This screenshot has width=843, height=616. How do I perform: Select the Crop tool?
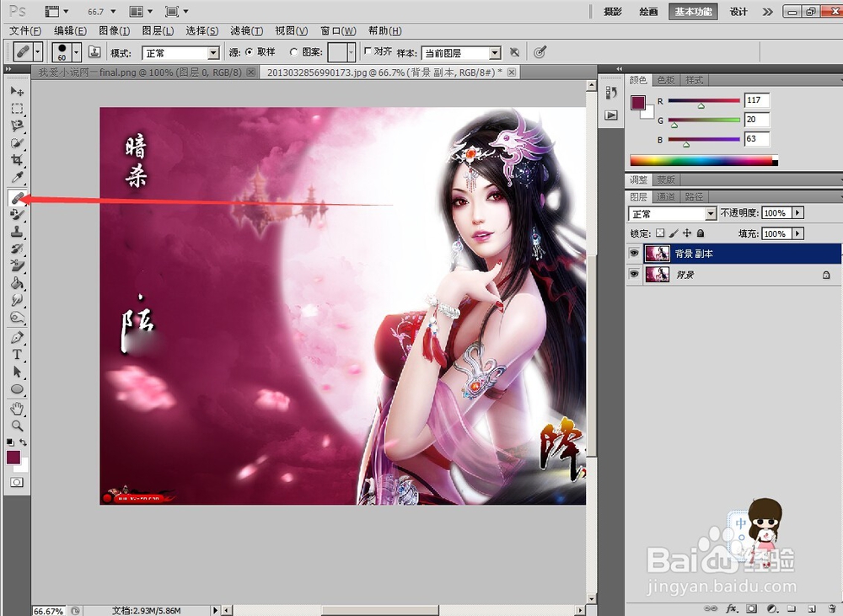17,160
